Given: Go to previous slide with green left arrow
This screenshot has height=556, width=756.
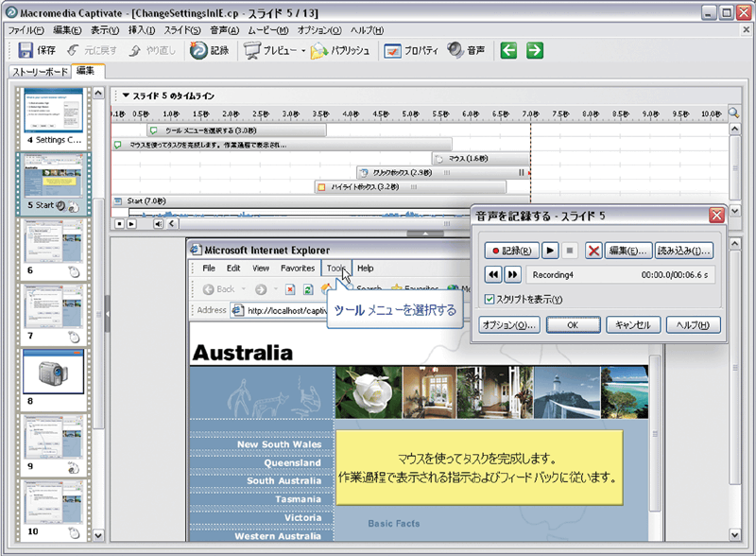Looking at the screenshot, I should point(508,50).
